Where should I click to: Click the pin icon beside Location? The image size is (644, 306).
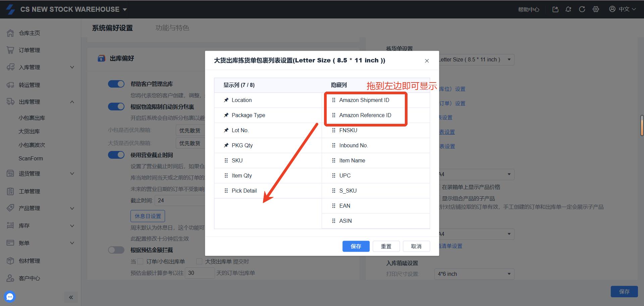[x=226, y=100]
